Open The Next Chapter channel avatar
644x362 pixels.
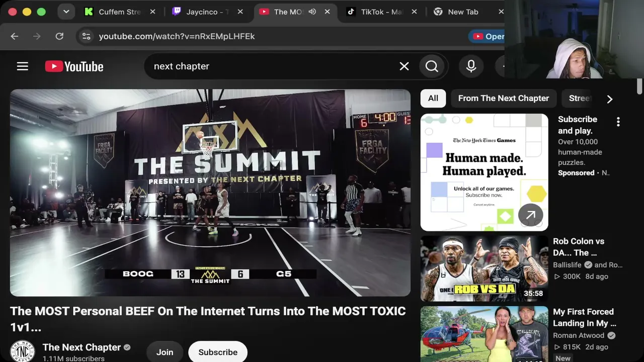(x=23, y=351)
